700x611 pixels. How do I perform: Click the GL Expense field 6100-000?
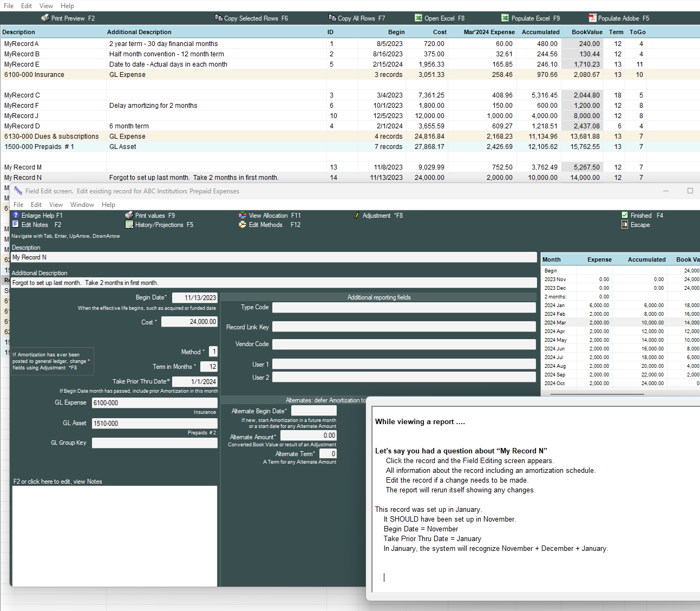(155, 403)
